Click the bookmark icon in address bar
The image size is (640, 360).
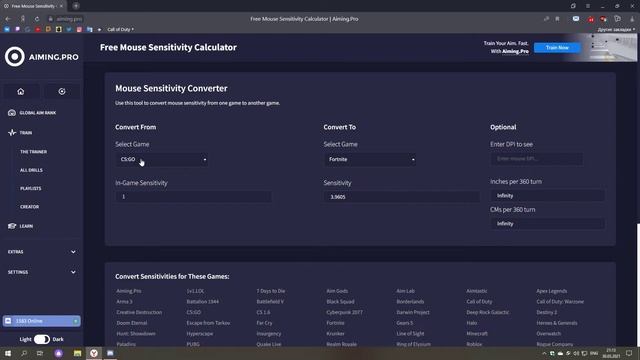coord(557,19)
